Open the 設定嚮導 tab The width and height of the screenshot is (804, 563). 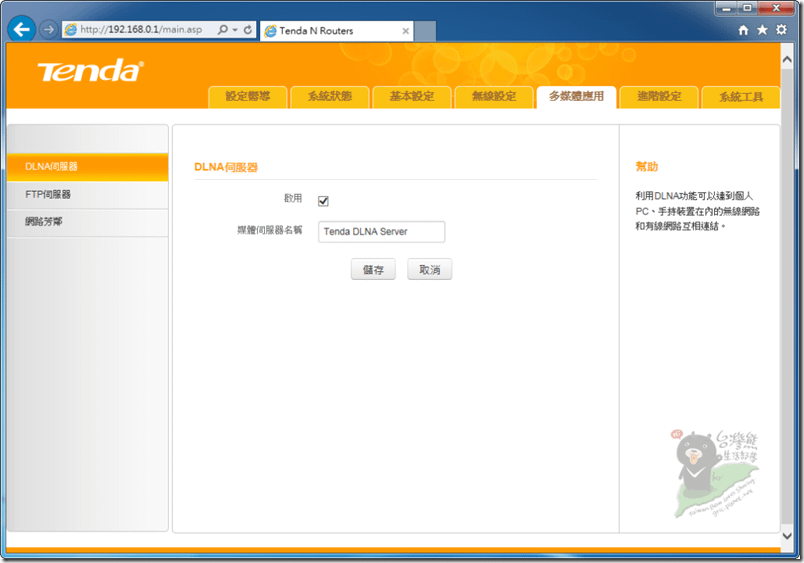(x=248, y=97)
